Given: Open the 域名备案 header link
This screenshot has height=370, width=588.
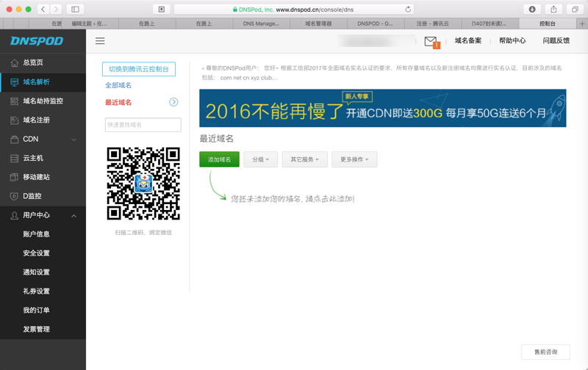Looking at the screenshot, I should pos(468,40).
